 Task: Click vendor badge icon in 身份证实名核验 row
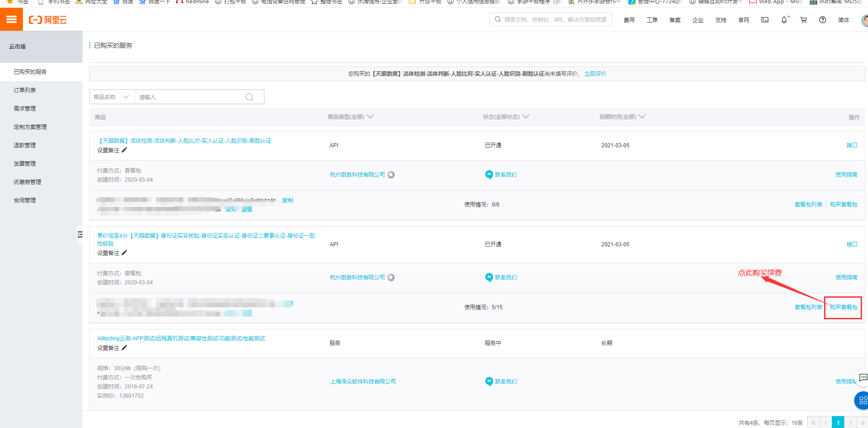coord(391,278)
